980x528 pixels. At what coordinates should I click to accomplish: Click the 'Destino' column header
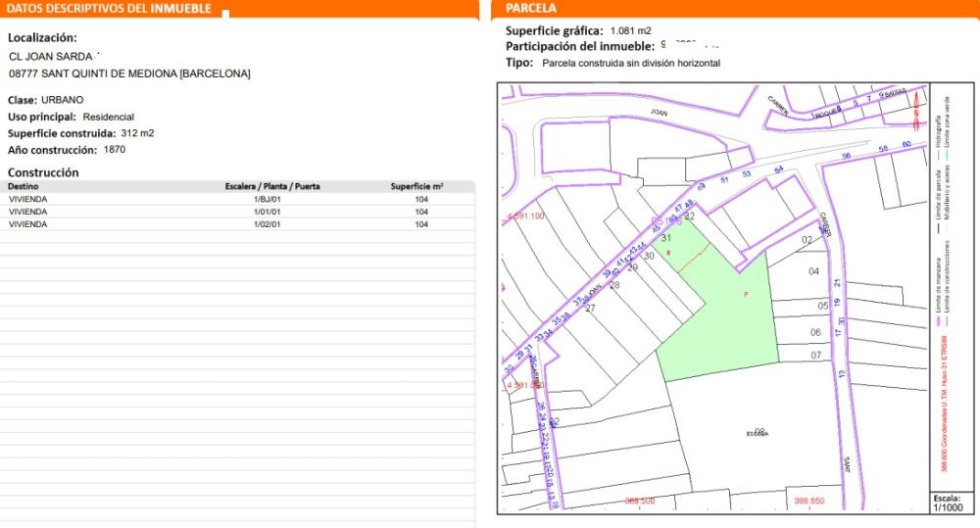[24, 186]
